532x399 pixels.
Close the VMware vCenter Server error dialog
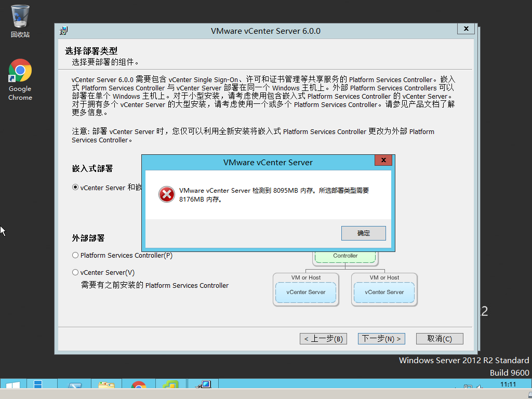click(x=383, y=160)
